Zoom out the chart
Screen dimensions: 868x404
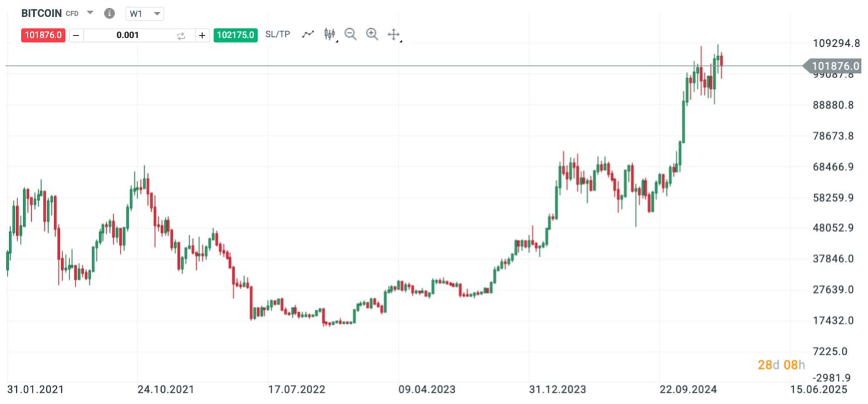pyautogui.click(x=350, y=34)
